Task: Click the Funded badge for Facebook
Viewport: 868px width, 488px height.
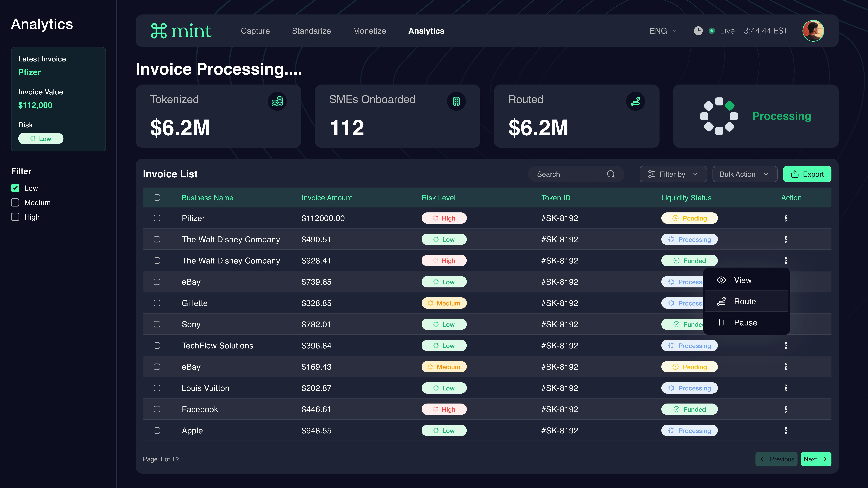Action: pyautogui.click(x=689, y=409)
